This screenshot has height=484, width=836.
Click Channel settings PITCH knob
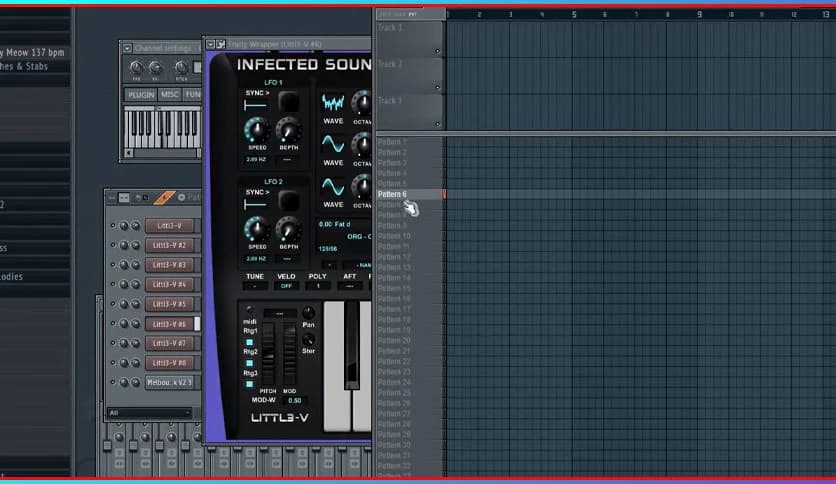(x=181, y=67)
